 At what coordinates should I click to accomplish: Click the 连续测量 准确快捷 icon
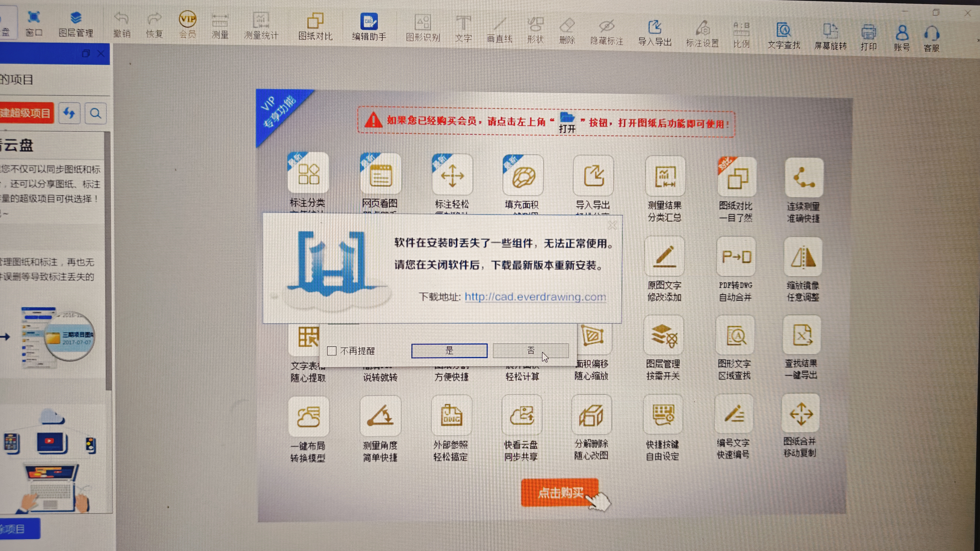804,178
